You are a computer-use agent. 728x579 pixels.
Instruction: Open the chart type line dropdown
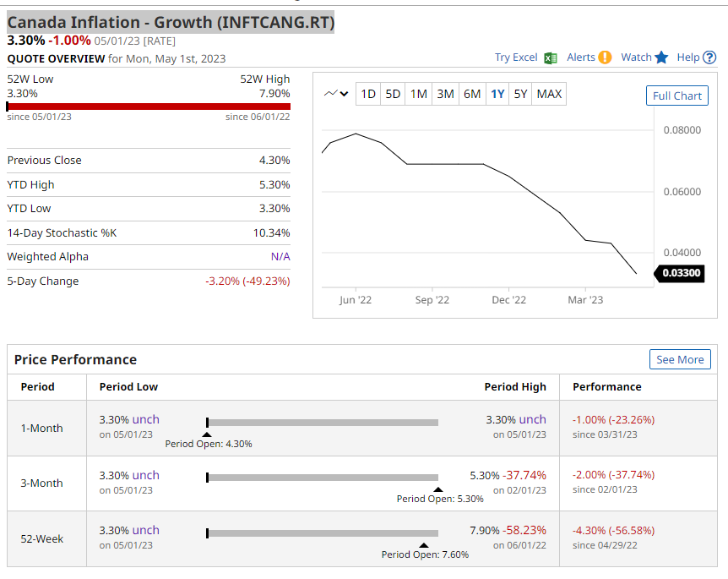(336, 94)
